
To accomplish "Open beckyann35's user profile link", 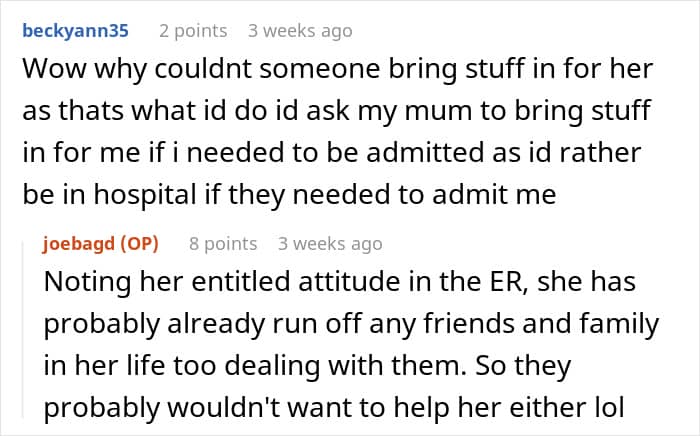I will (x=75, y=31).
